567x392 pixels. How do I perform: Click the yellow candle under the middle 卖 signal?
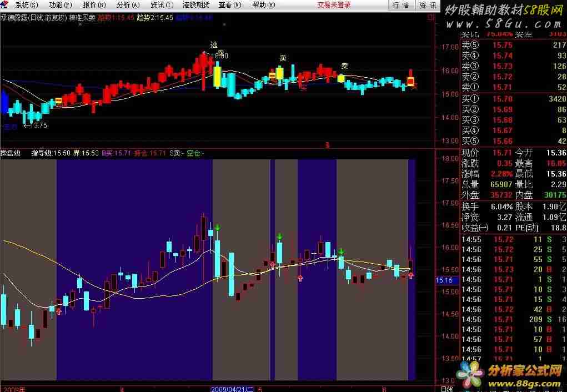click(x=279, y=73)
